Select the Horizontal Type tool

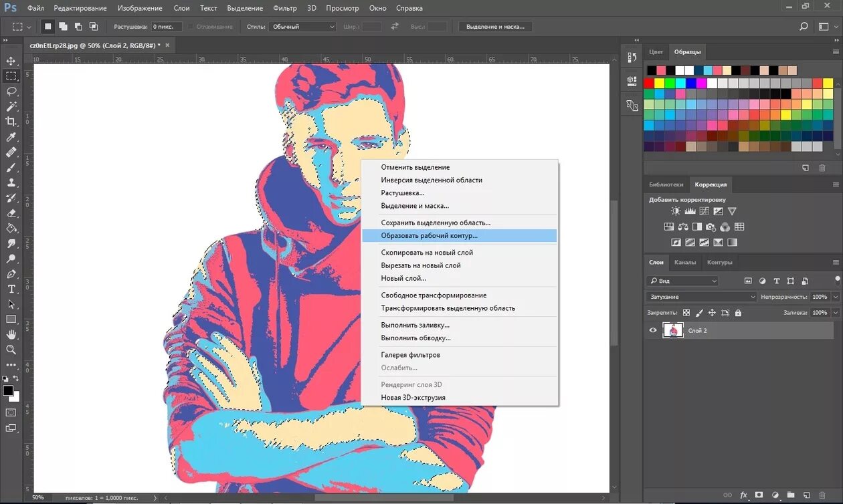(11, 289)
